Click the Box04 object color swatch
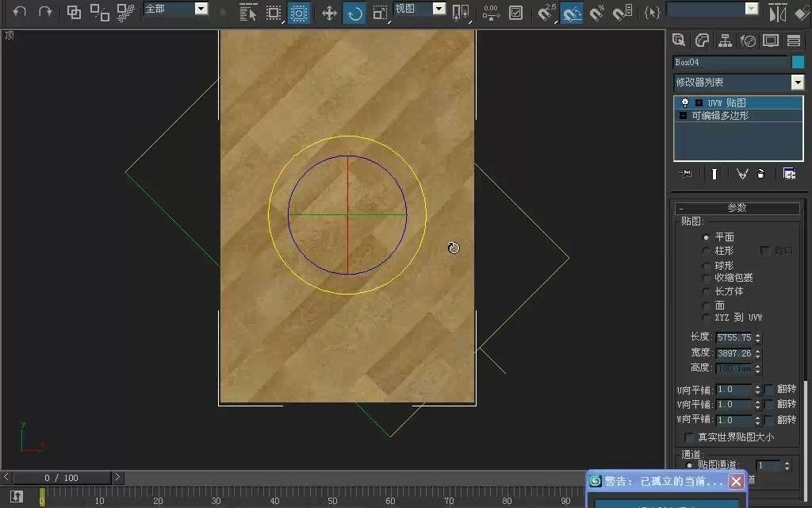812x508 pixels. (798, 62)
